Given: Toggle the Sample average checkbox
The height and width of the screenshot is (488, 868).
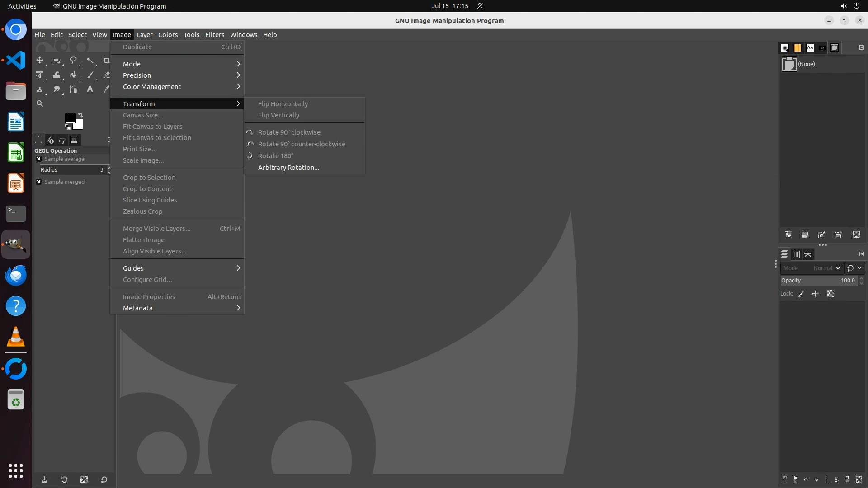Looking at the screenshot, I should coord(39,159).
